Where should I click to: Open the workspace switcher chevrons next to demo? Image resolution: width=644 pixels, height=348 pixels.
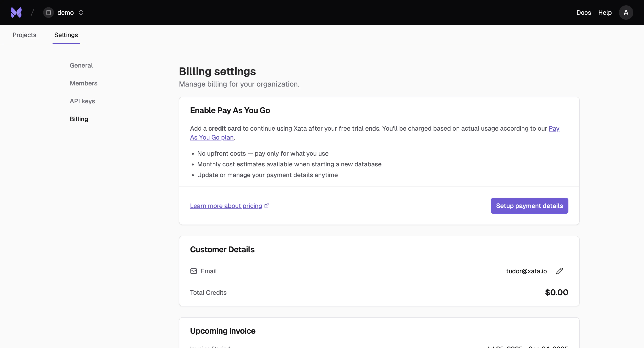point(81,13)
